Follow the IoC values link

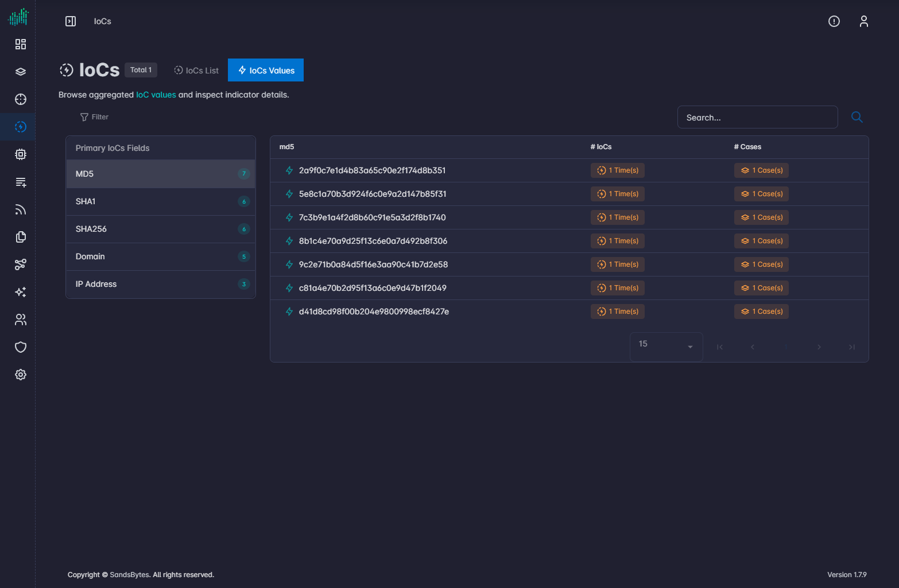pos(156,95)
